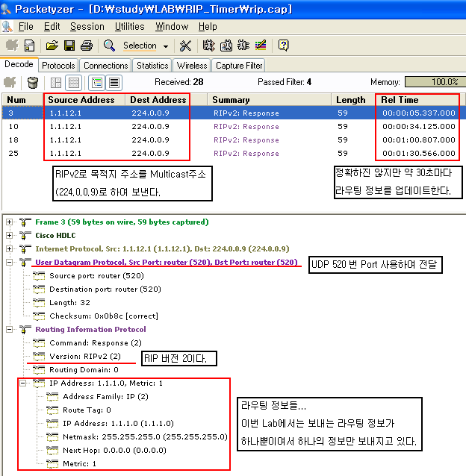Expand the Frame 3 tree node
466x476 pixels.
(10, 222)
